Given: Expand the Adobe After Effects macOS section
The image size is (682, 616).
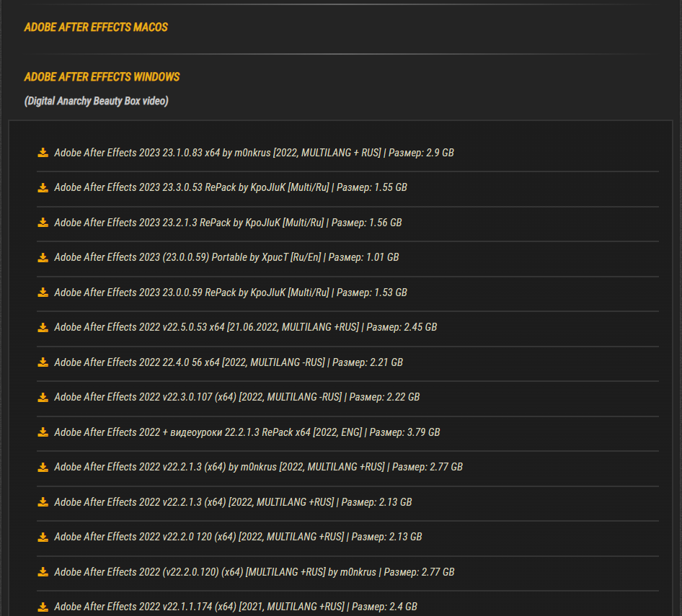Looking at the screenshot, I should coord(96,27).
